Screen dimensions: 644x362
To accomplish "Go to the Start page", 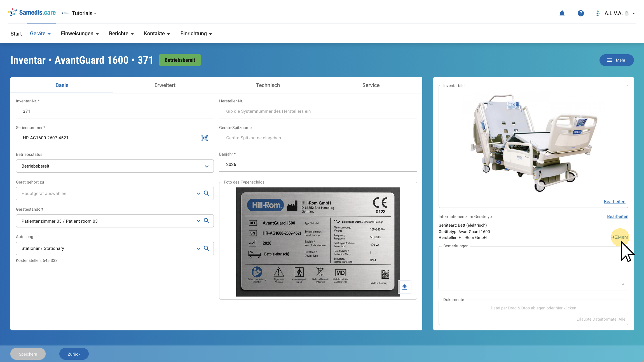I will (x=16, y=34).
